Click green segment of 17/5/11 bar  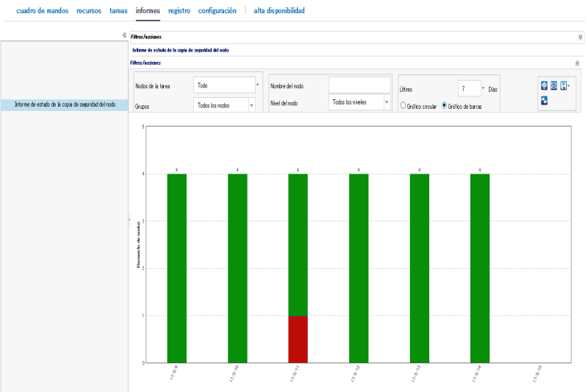pos(298,245)
